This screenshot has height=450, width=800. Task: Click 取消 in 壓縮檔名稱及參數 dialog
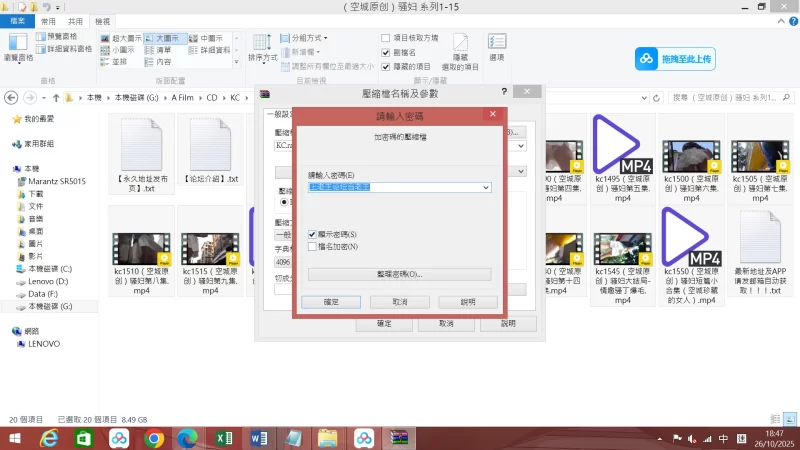[x=446, y=323]
